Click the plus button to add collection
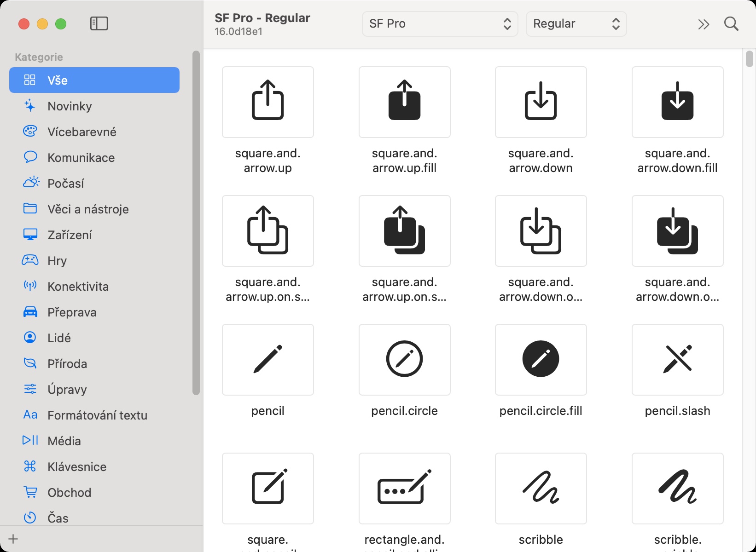Image resolution: width=756 pixels, height=552 pixels. point(13,539)
